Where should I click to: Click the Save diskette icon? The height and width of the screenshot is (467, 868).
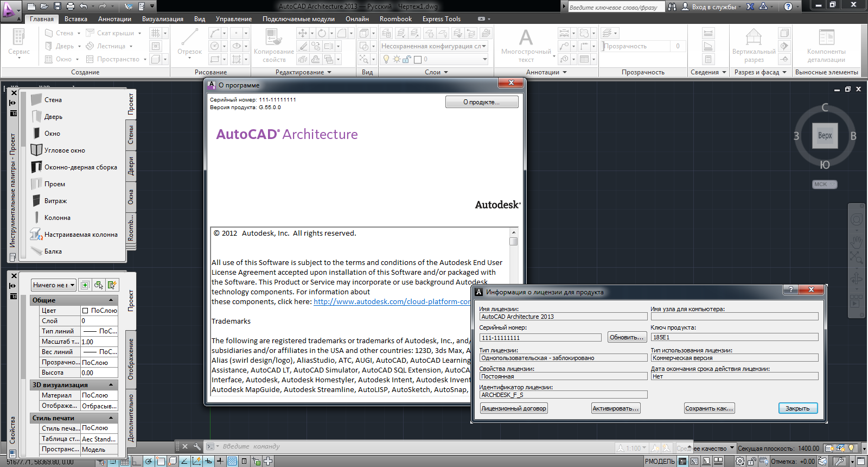coord(58,7)
